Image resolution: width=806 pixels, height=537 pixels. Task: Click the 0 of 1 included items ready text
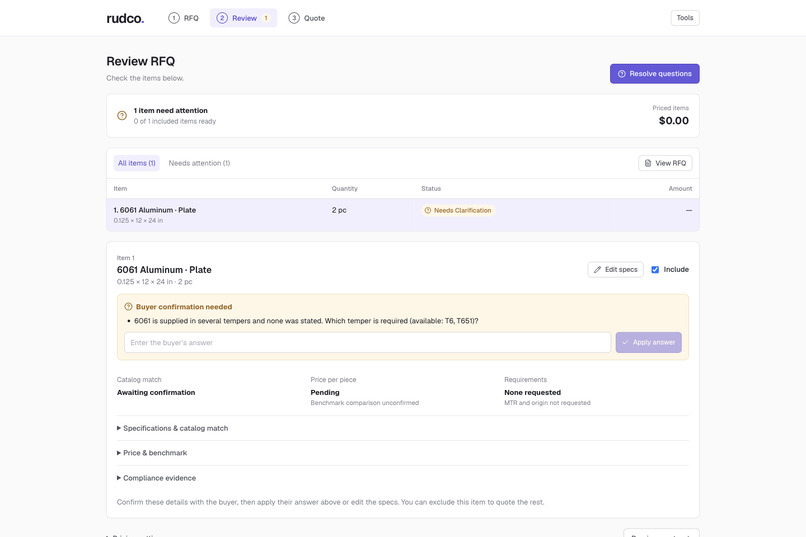coord(175,122)
